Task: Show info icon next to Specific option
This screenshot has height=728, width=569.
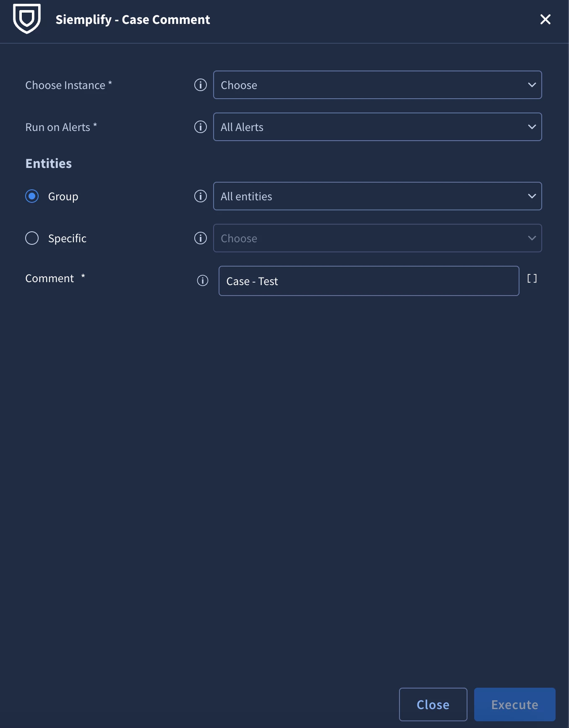Action: (201, 238)
